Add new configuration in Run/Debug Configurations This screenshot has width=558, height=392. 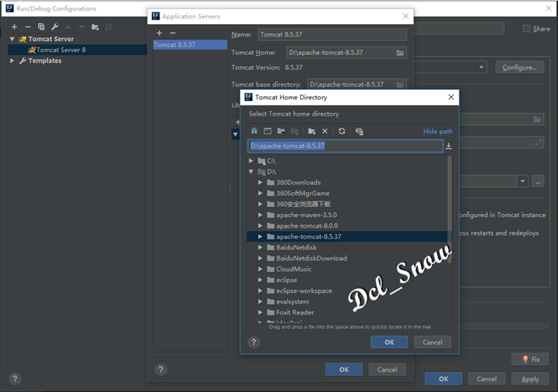[x=14, y=26]
